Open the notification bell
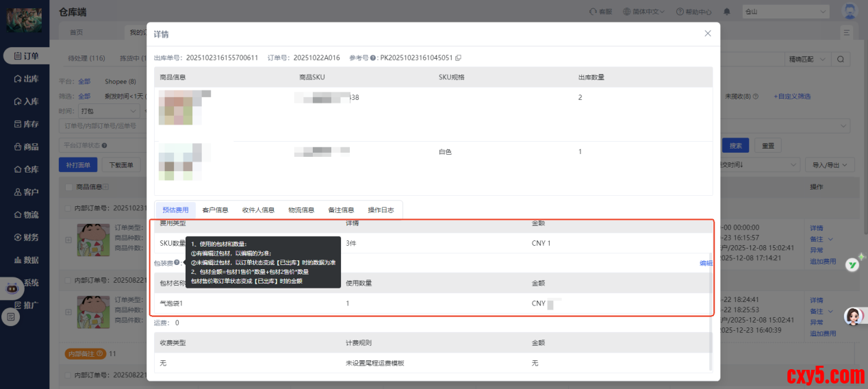Viewport: 868px width, 389px height. pyautogui.click(x=727, y=12)
